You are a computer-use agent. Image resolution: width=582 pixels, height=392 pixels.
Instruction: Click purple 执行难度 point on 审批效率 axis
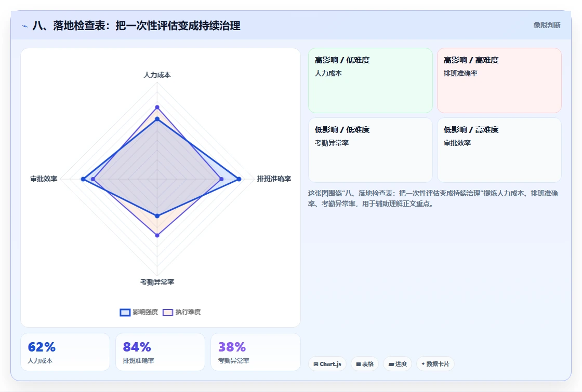point(93,179)
